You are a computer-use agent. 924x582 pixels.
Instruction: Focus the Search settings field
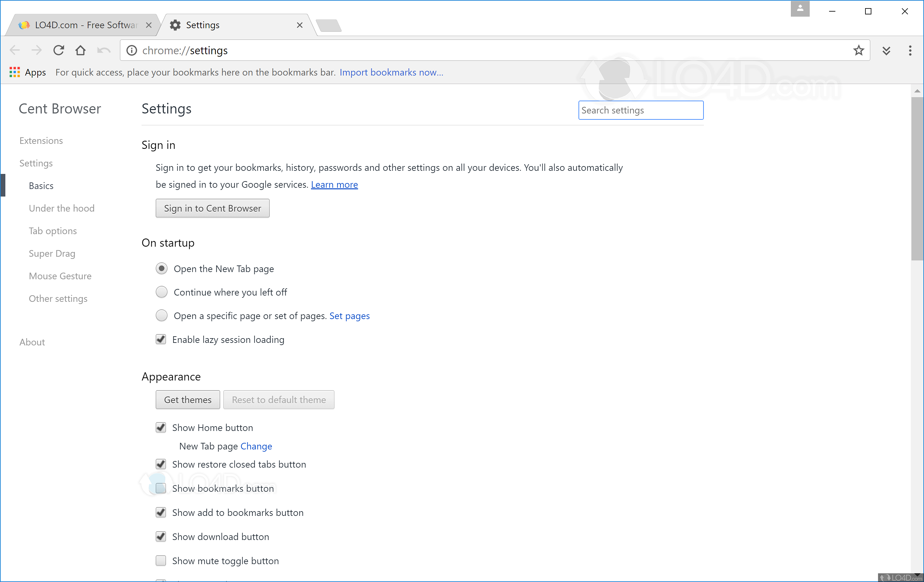pyautogui.click(x=641, y=110)
